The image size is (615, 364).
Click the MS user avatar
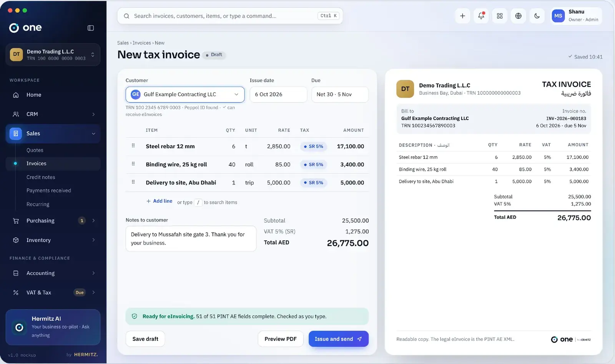tap(558, 16)
